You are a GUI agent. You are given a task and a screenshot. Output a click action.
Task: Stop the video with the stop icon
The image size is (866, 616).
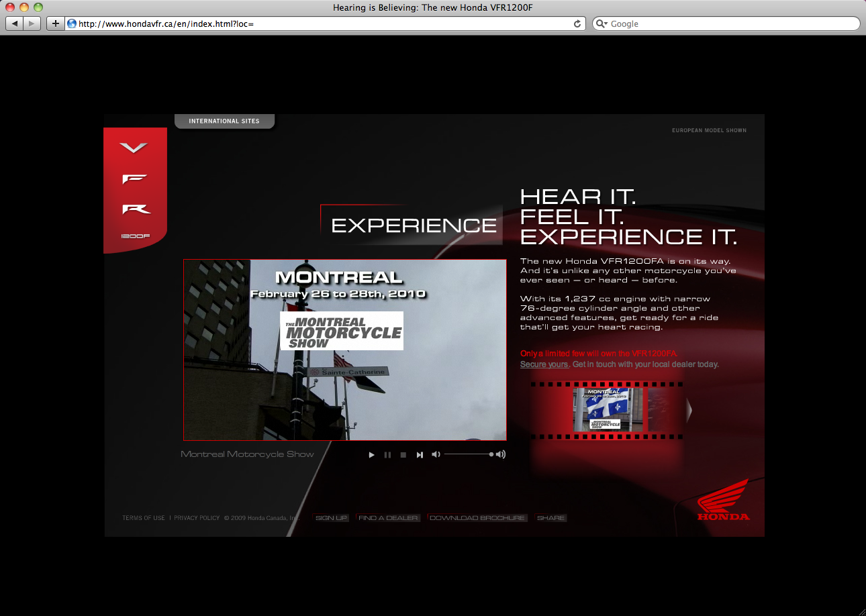(x=403, y=455)
